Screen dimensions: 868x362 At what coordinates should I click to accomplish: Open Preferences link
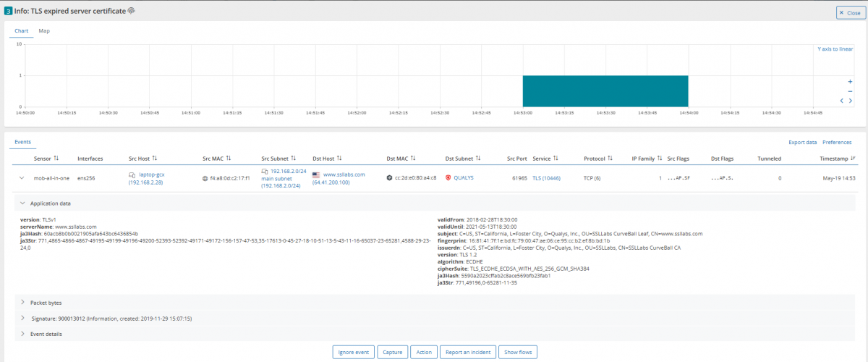point(837,143)
